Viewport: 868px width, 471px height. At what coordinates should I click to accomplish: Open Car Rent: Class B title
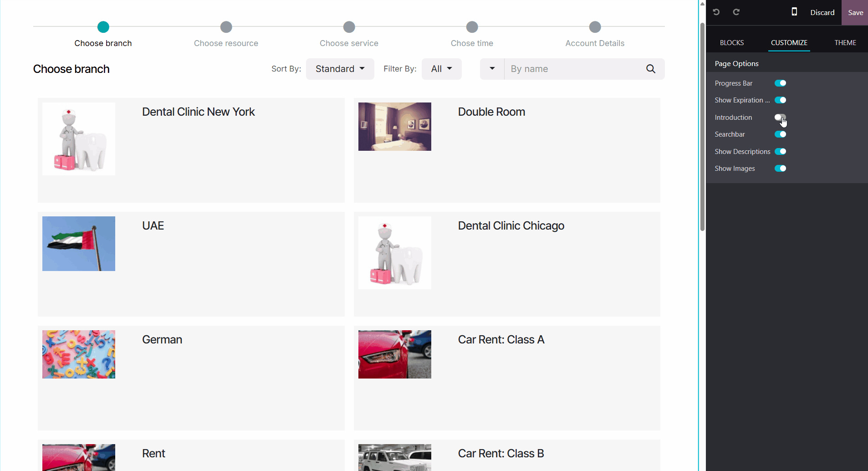(x=501, y=454)
